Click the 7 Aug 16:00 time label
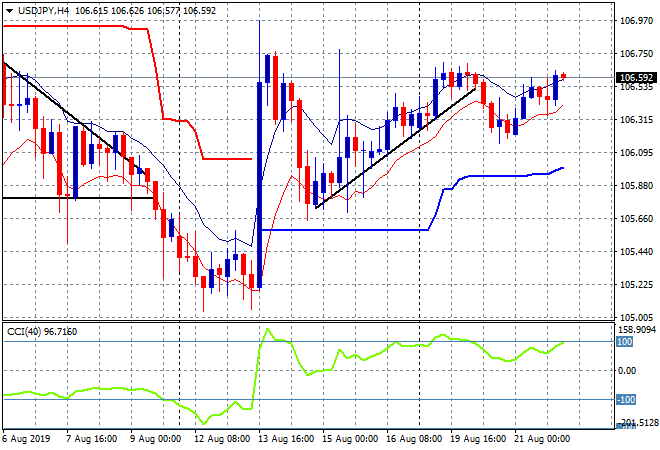660x450 pixels. pyautogui.click(x=91, y=439)
